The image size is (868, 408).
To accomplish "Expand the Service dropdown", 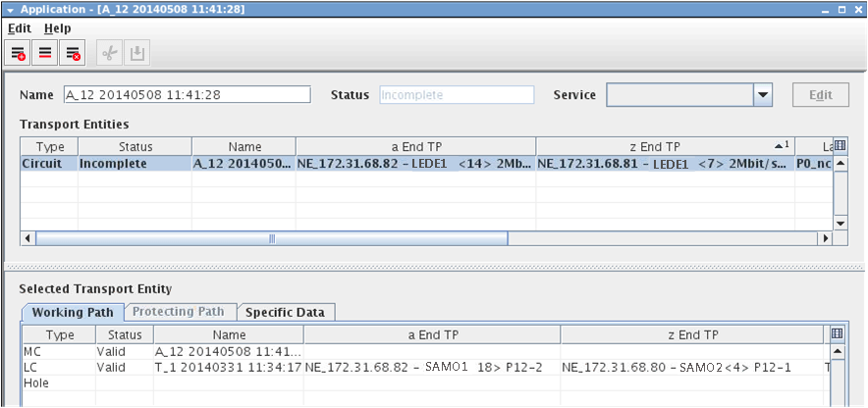I will coord(762,95).
